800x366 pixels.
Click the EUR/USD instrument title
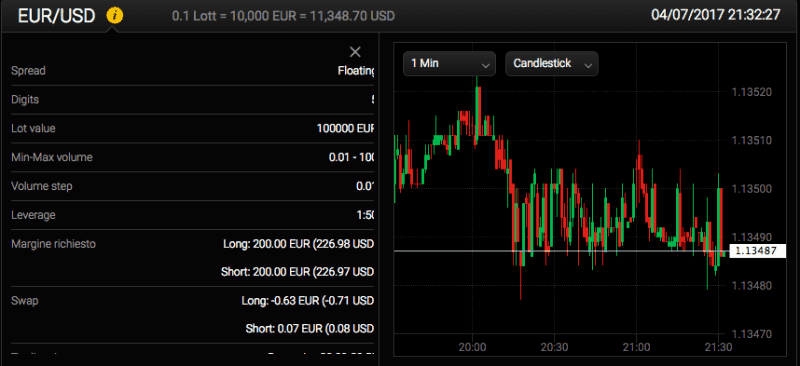56,16
